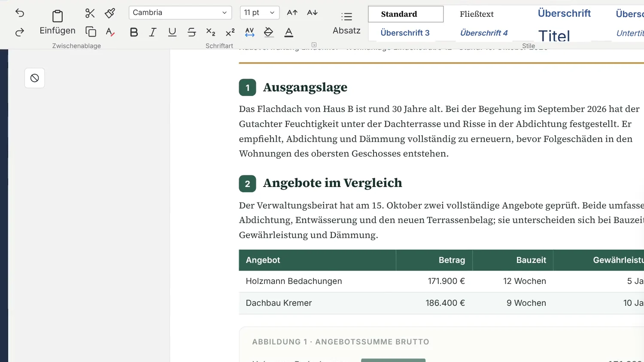Apply the Untertitel style

click(629, 33)
